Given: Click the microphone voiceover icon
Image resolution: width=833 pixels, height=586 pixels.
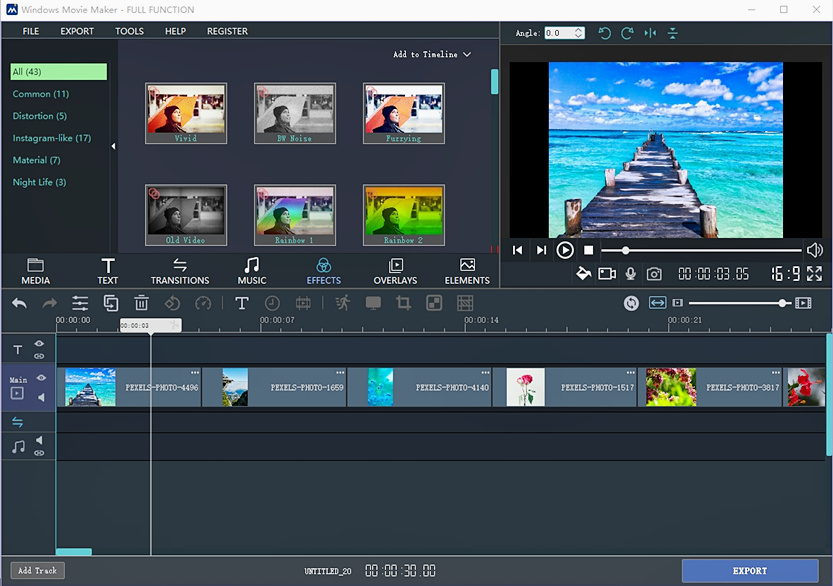Looking at the screenshot, I should pos(631,274).
